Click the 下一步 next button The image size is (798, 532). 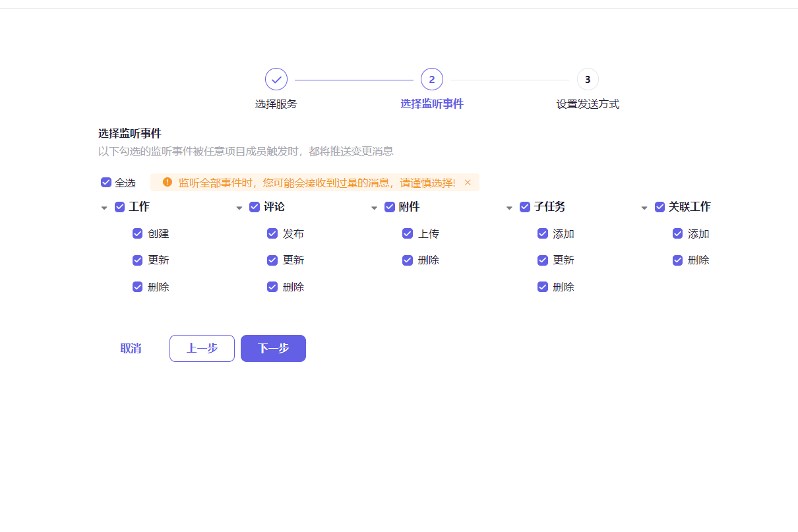273,348
